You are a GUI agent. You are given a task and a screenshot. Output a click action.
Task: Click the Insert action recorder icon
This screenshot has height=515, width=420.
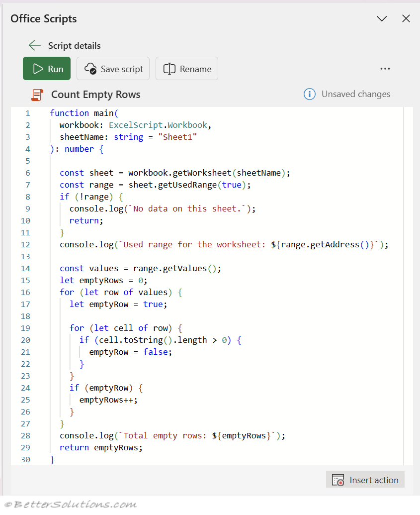[338, 480]
